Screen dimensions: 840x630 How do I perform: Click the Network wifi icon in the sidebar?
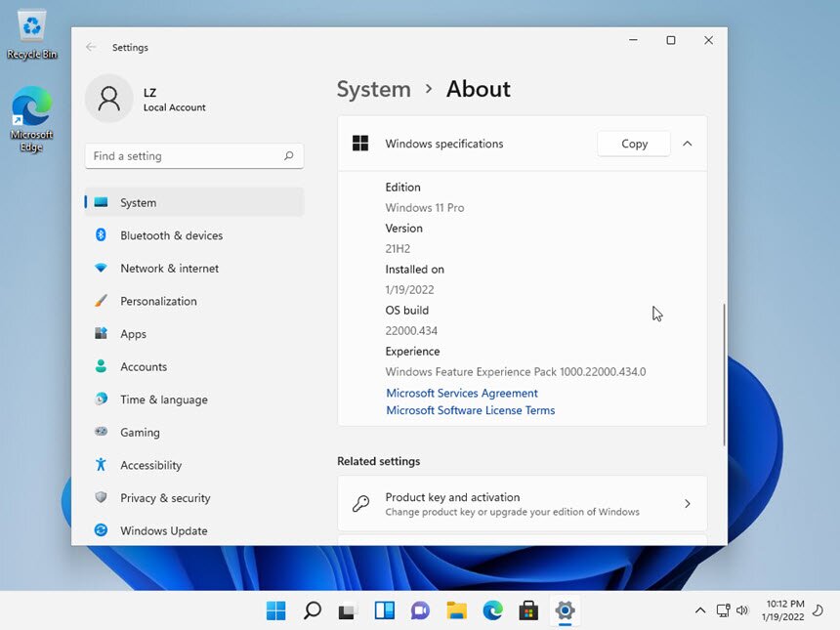coord(101,268)
